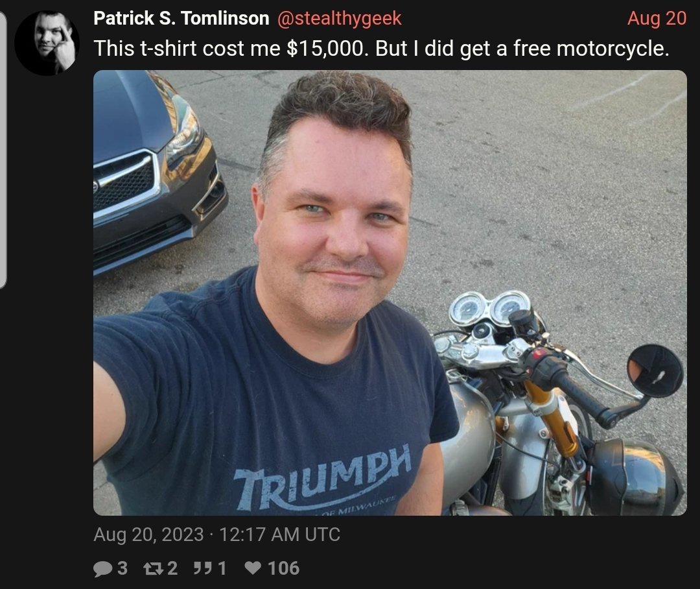Click the retweet count 2
700x589 pixels.
pyautogui.click(x=172, y=568)
